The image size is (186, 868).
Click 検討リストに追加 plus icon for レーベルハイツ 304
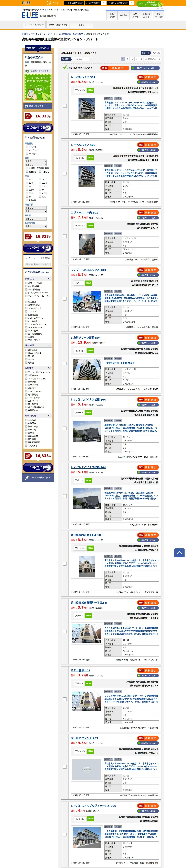tap(148, 82)
